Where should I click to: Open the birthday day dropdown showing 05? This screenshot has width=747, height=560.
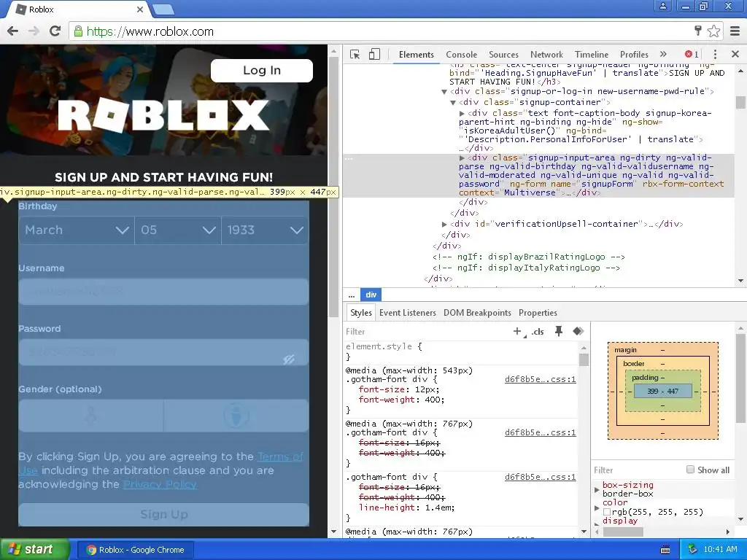tap(178, 230)
